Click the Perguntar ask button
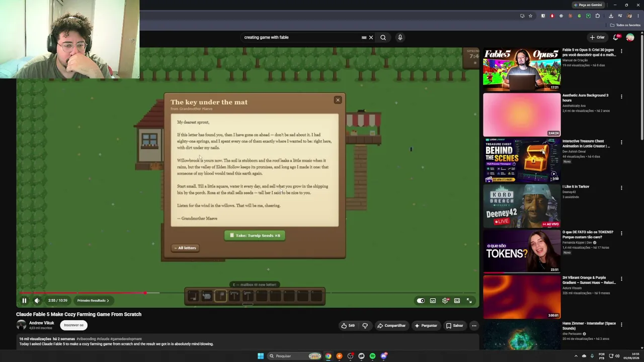 [426, 326]
